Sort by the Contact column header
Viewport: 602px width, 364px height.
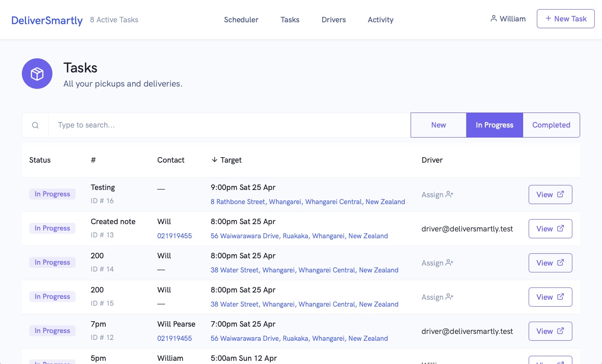point(171,160)
